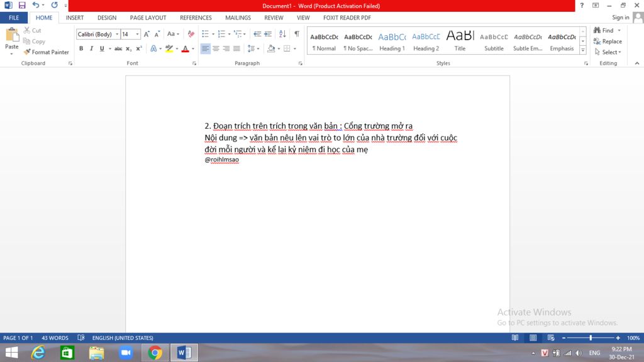Open borders dropdown
Image resolution: width=644 pixels, height=362 pixels.
[x=295, y=48]
